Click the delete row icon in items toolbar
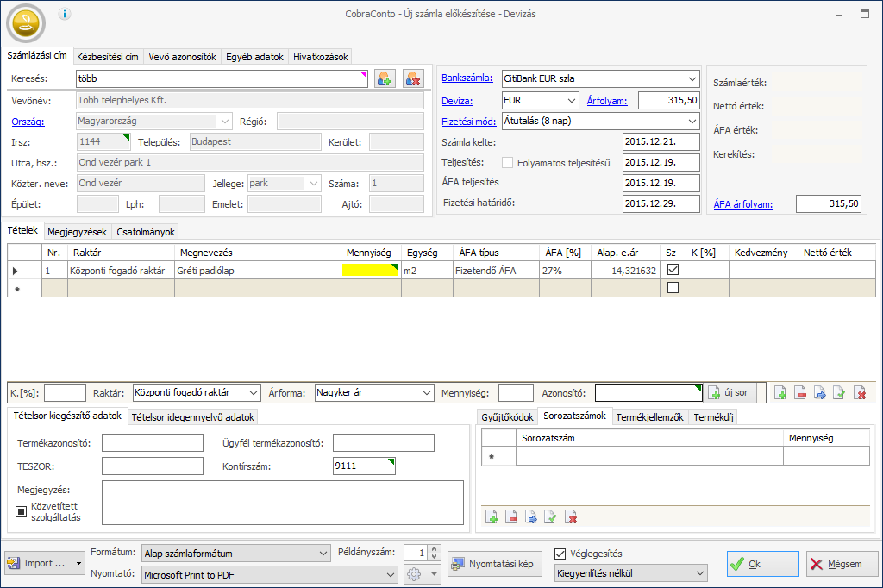The width and height of the screenshot is (883, 588). point(801,393)
